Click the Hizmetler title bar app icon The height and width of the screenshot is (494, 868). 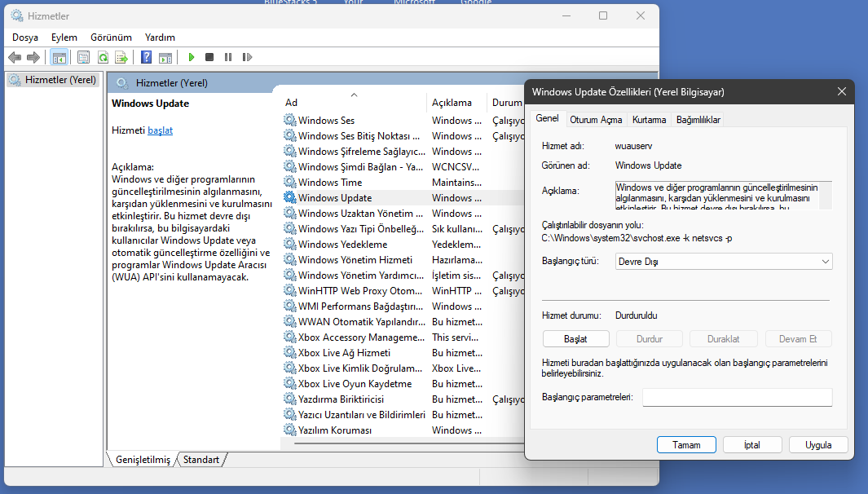pos(17,15)
